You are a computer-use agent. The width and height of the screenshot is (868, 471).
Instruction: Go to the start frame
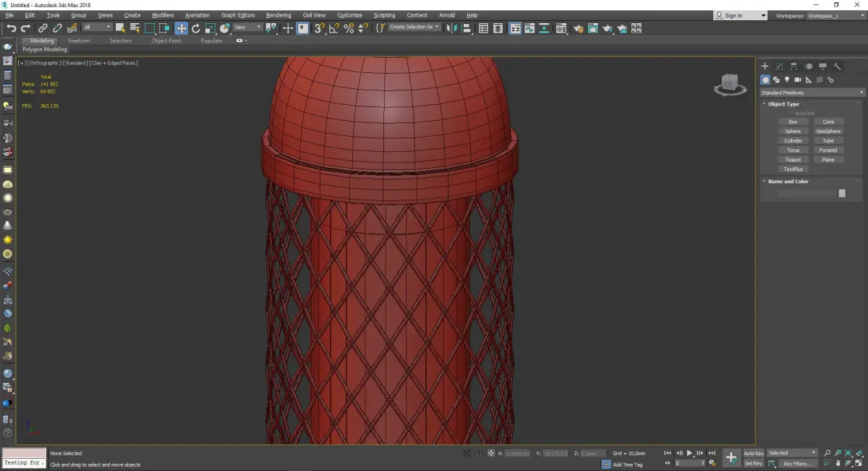click(x=668, y=453)
